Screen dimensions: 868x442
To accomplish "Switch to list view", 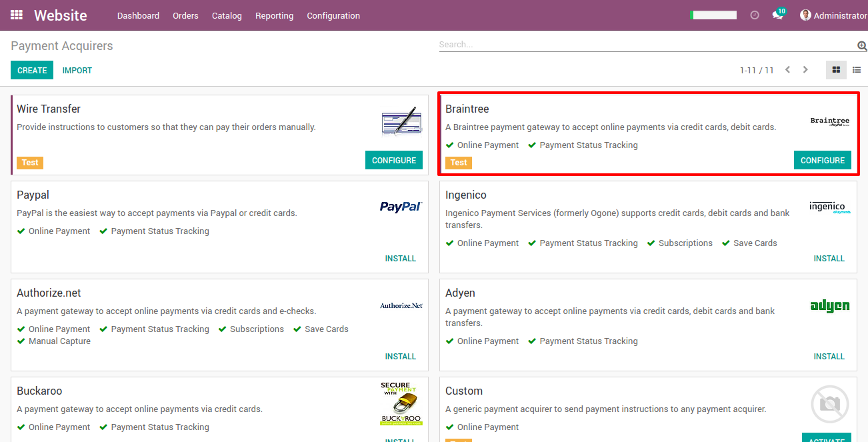I will (857, 70).
